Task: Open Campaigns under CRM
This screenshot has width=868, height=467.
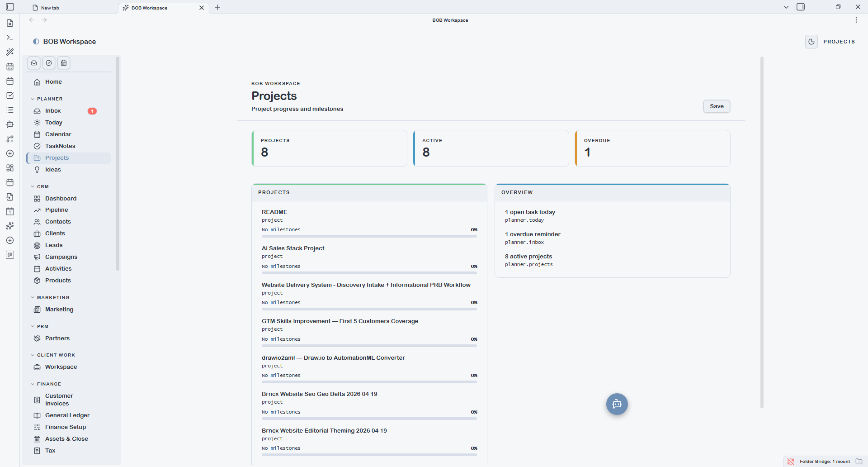Action: (x=69, y=257)
